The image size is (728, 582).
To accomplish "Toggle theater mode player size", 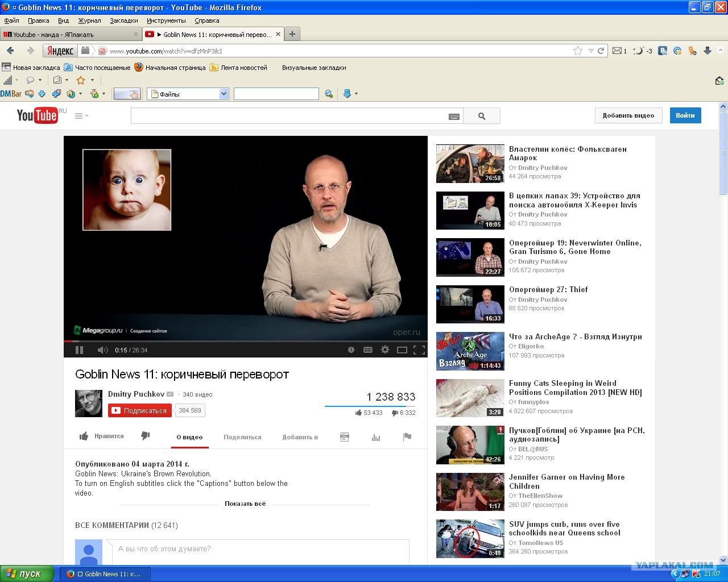I will pyautogui.click(x=402, y=350).
